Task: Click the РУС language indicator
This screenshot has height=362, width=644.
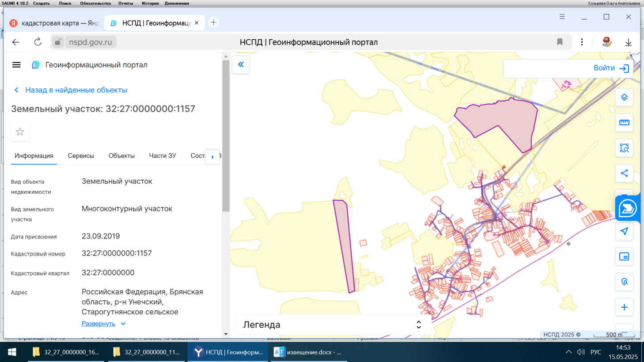Action: click(x=596, y=352)
